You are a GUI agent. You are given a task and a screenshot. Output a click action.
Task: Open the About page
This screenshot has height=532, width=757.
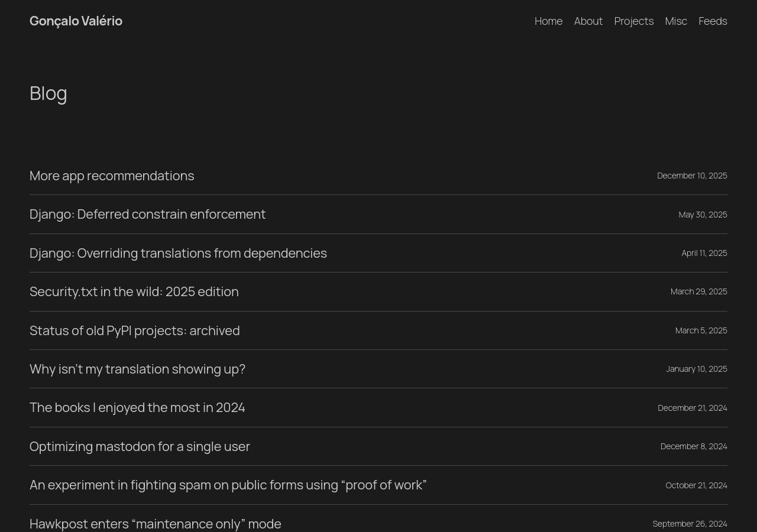pyautogui.click(x=588, y=21)
